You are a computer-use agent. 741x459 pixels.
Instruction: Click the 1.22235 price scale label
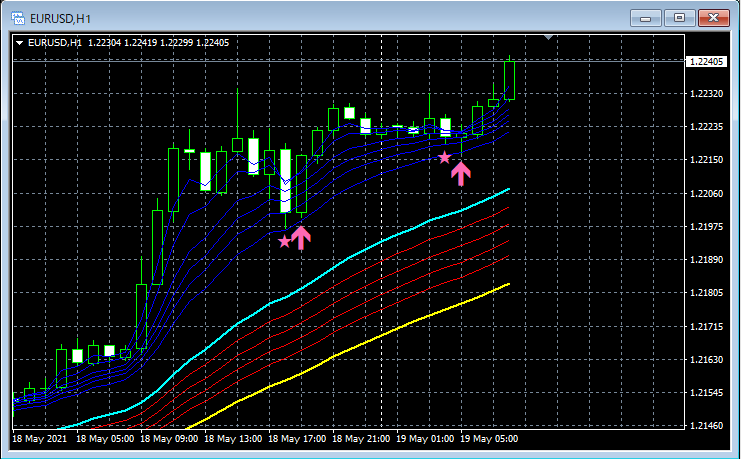tap(706, 127)
